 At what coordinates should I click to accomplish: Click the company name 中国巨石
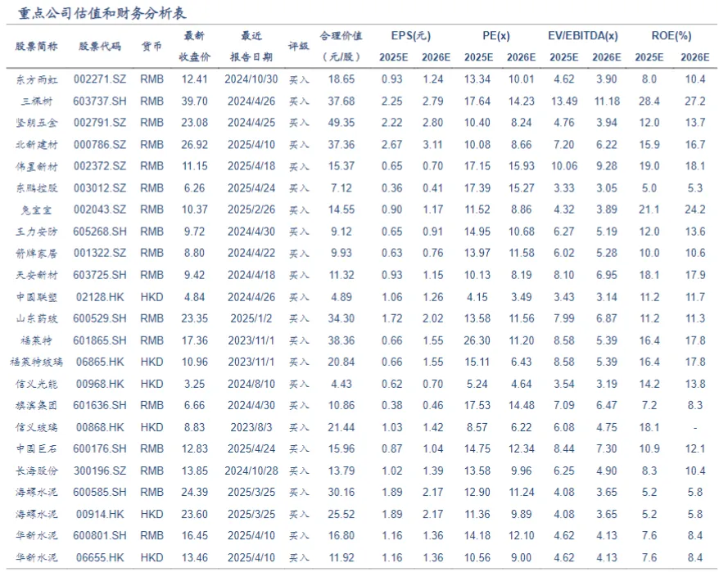click(37, 449)
